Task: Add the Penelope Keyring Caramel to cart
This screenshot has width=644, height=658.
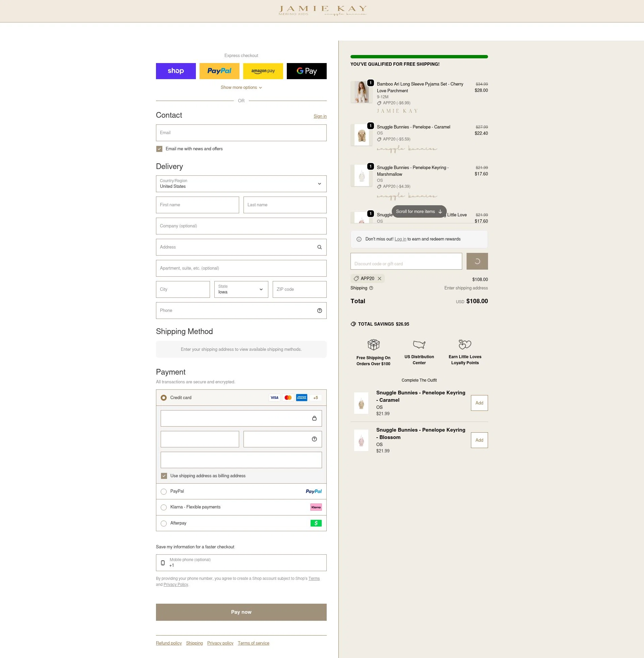Action: 479,403
